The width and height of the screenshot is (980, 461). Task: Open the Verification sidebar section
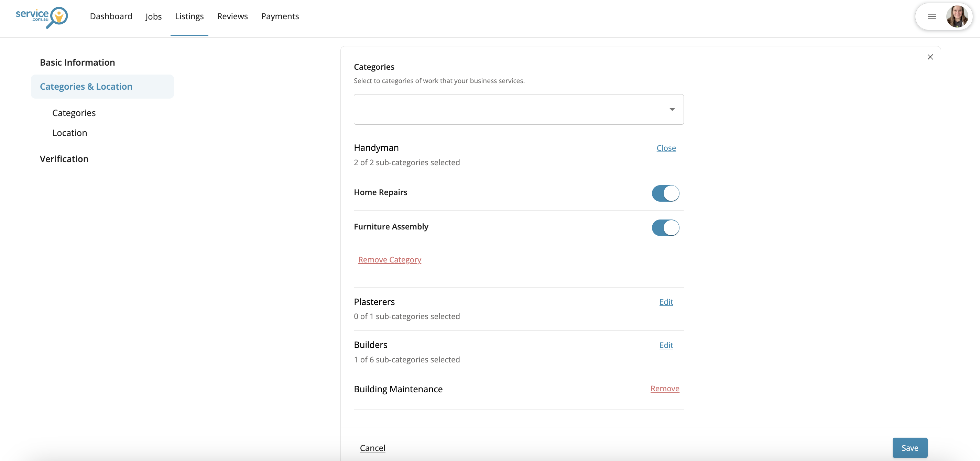(64, 159)
